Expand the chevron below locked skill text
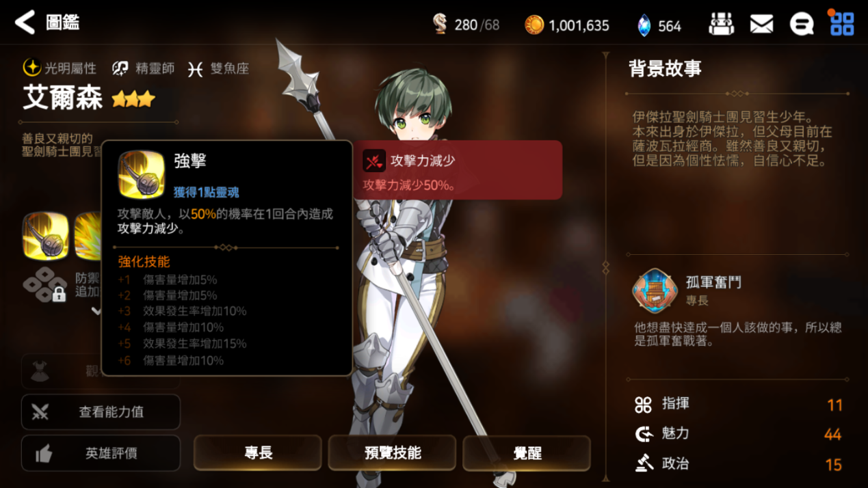 point(96,311)
